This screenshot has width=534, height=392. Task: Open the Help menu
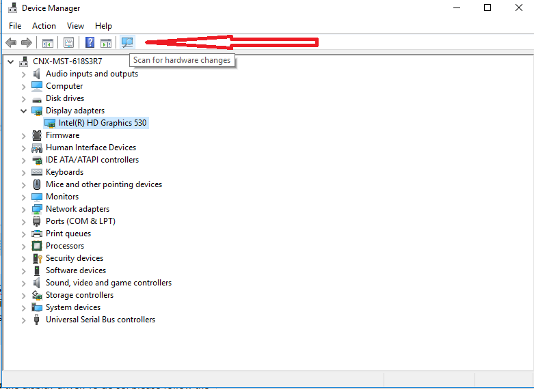pyautogui.click(x=103, y=26)
